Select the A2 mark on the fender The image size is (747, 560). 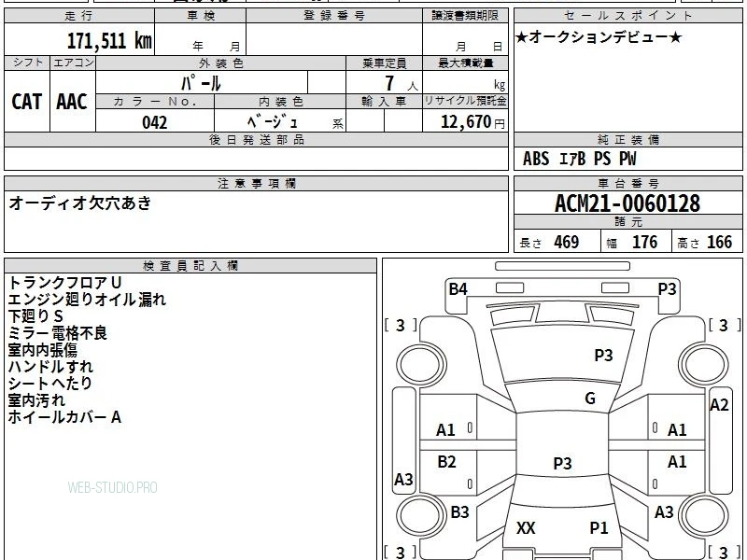(x=719, y=405)
